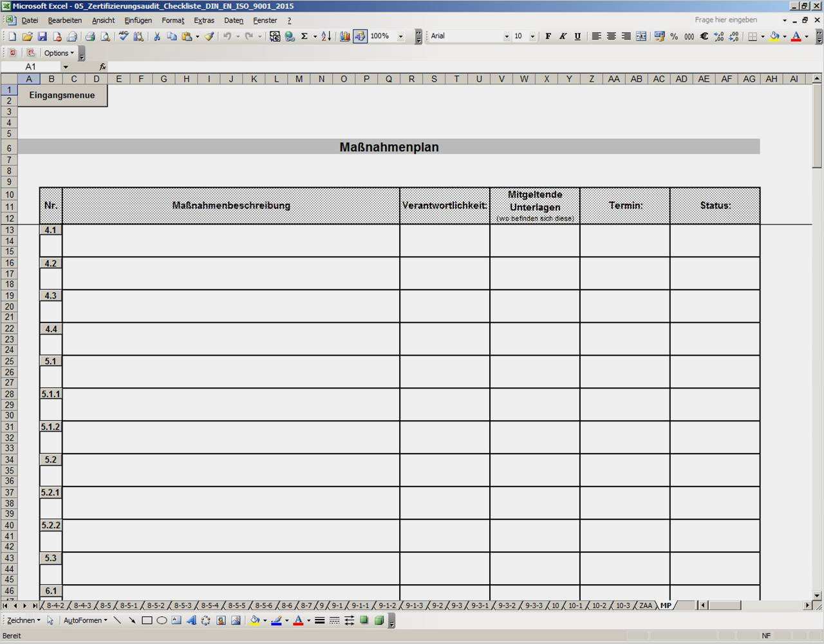This screenshot has height=644, width=824.
Task: Open the AutoFormen shapes menu
Action: tap(84, 620)
